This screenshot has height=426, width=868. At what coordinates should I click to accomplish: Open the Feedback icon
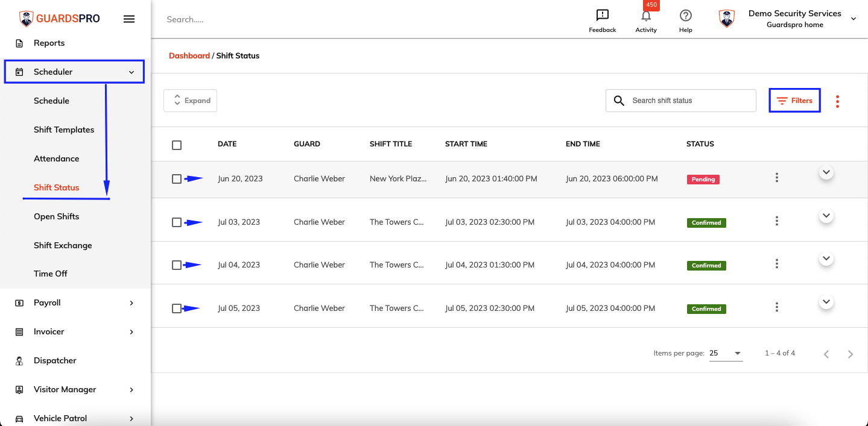[x=602, y=15]
